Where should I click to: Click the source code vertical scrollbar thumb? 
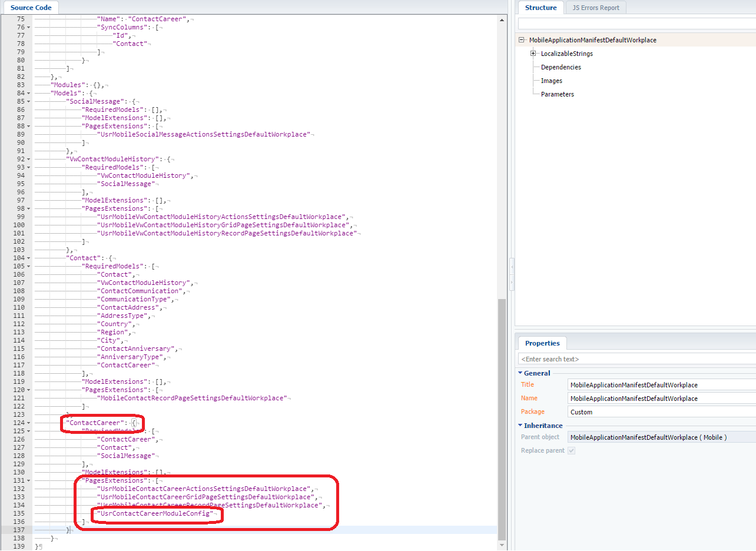coord(502,418)
